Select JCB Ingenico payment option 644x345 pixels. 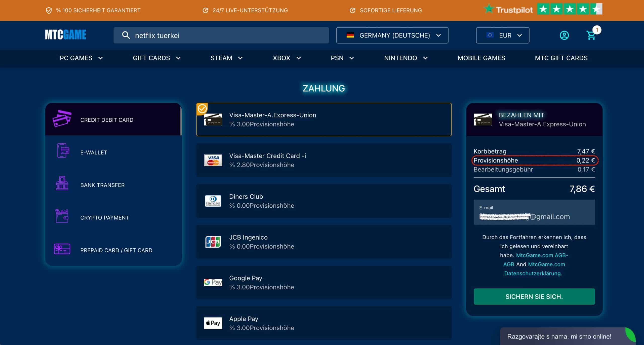pyautogui.click(x=324, y=242)
